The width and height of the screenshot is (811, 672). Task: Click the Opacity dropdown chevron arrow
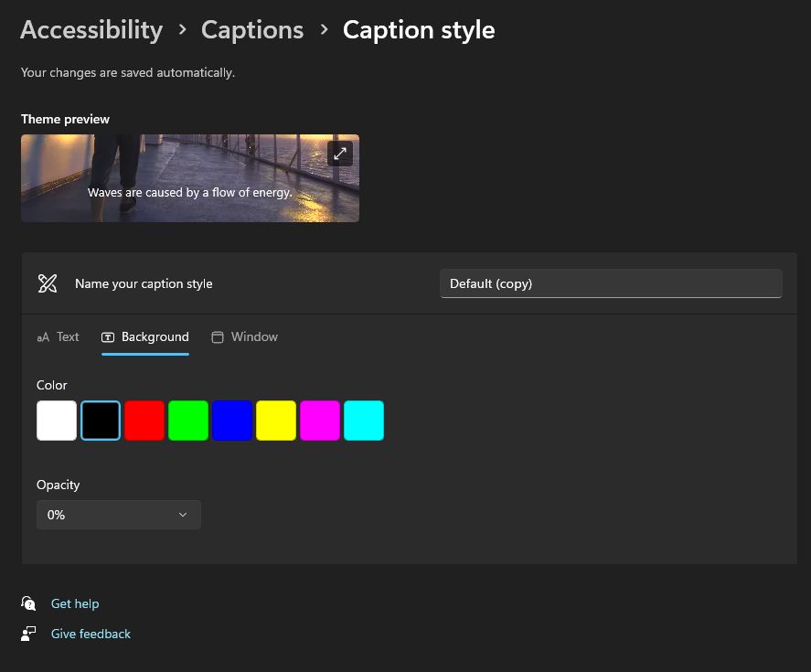(x=182, y=514)
